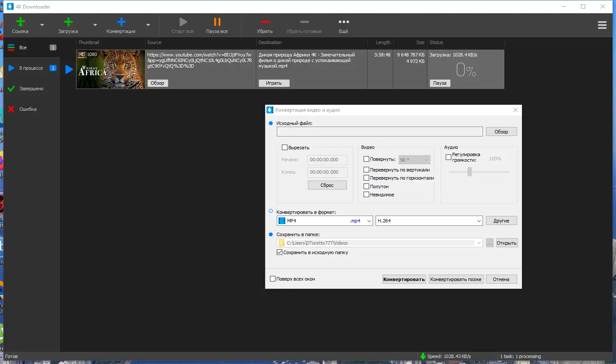Toggle Регулировка громкости checkbox
The width and height of the screenshot is (616, 364).
coord(448,157)
